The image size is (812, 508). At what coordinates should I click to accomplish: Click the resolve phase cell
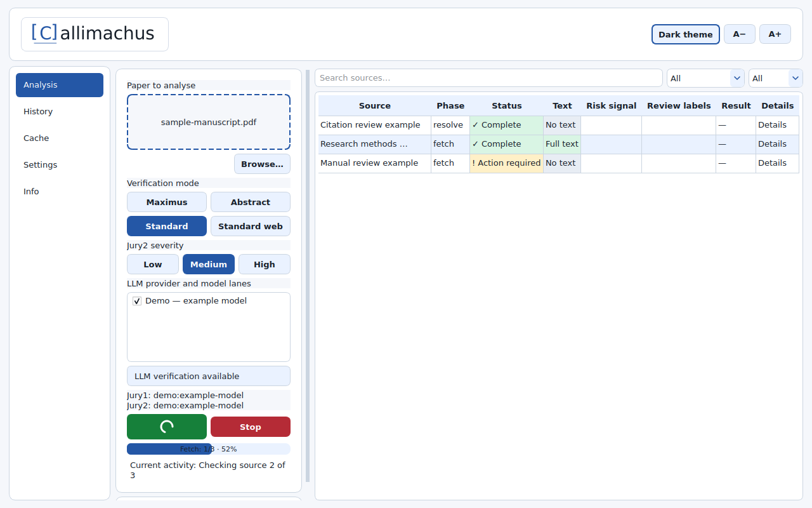(x=450, y=125)
